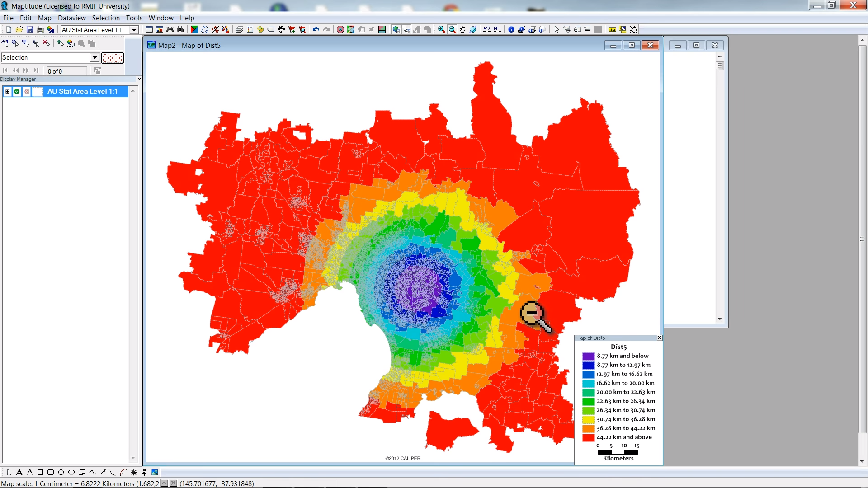
Task: Toggle the red X autoscale control for the layer
Action: point(26,91)
